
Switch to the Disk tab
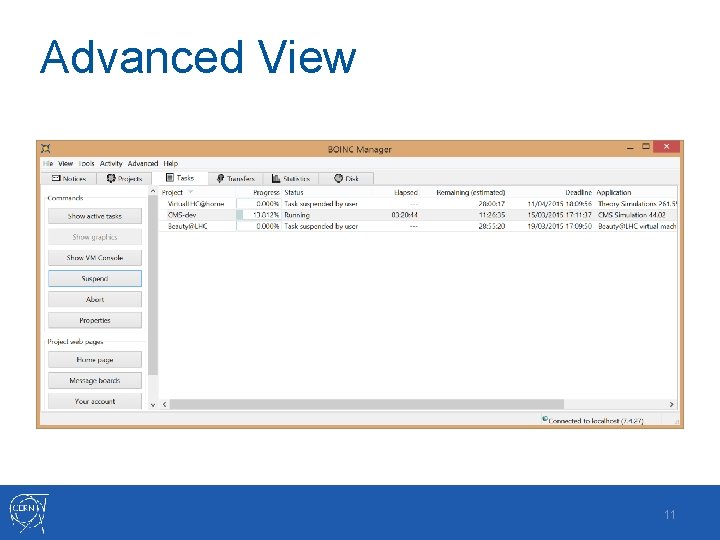point(346,179)
